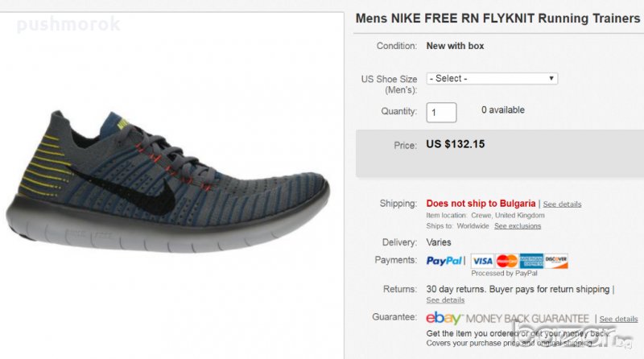Click the PayPal logo in Payments
Screen dimensions: 644x359
click(x=444, y=261)
